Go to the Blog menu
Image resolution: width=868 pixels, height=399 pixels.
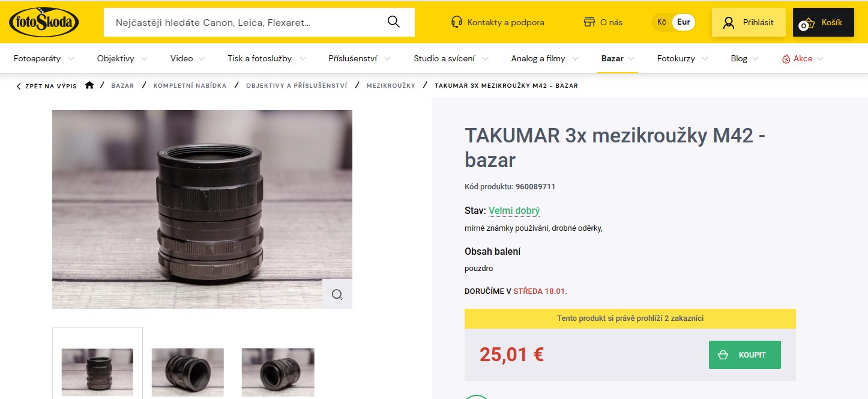point(744,58)
